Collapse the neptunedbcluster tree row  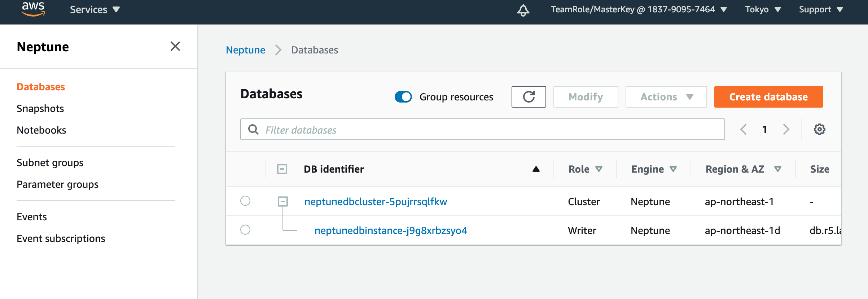coord(283,201)
